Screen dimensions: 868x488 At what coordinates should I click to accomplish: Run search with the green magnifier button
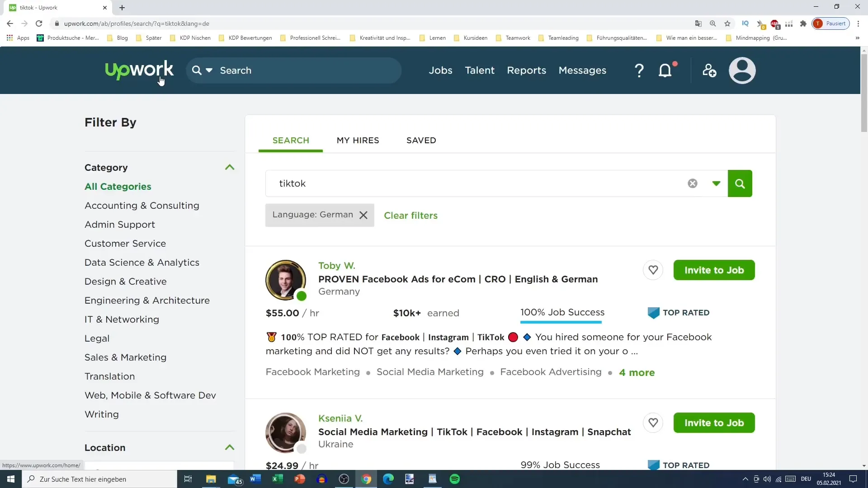click(740, 183)
